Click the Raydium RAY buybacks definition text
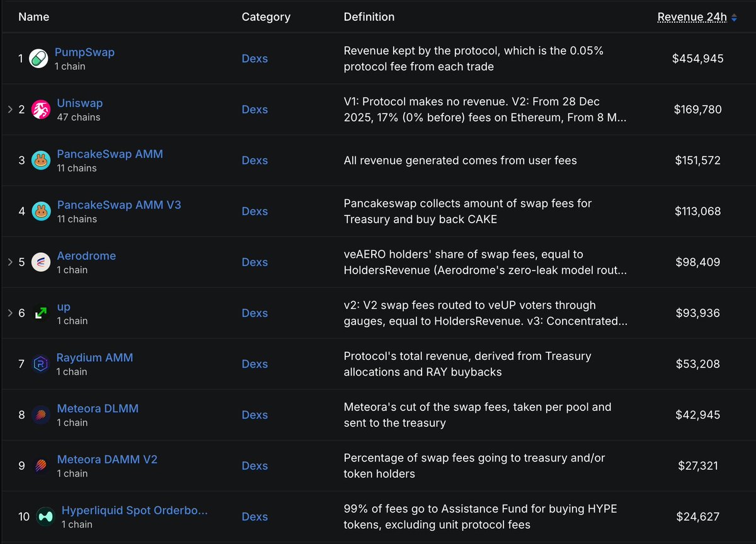Screen dimensions: 756x544 click(467, 364)
